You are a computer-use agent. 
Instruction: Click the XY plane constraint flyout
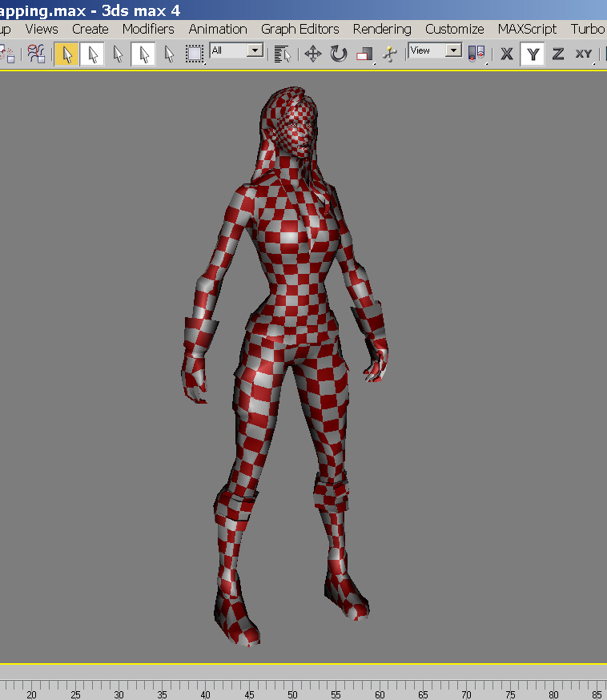tap(584, 54)
